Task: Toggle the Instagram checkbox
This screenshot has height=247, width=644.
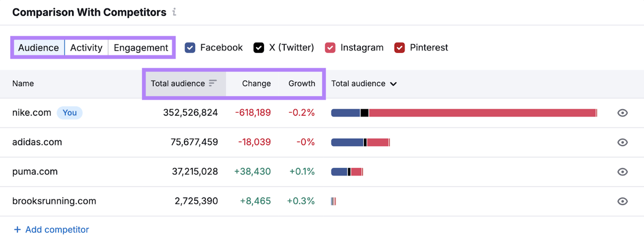Action: click(x=330, y=48)
